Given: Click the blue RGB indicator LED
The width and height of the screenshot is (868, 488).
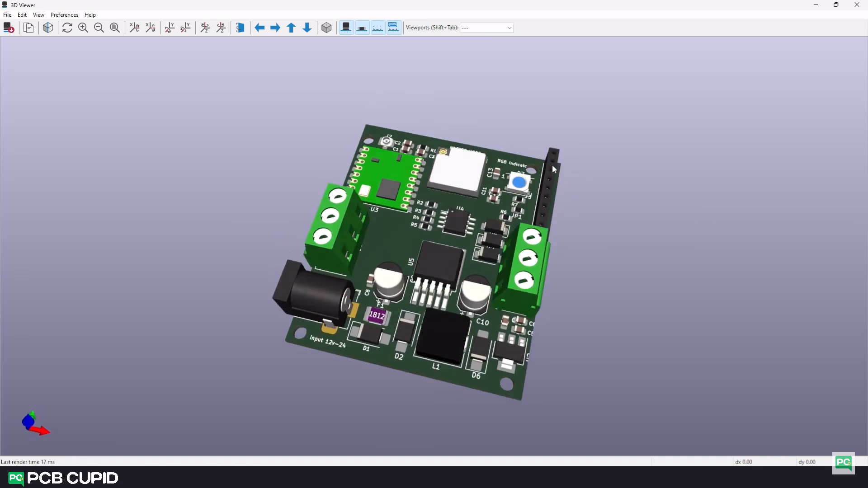Looking at the screenshot, I should (519, 183).
